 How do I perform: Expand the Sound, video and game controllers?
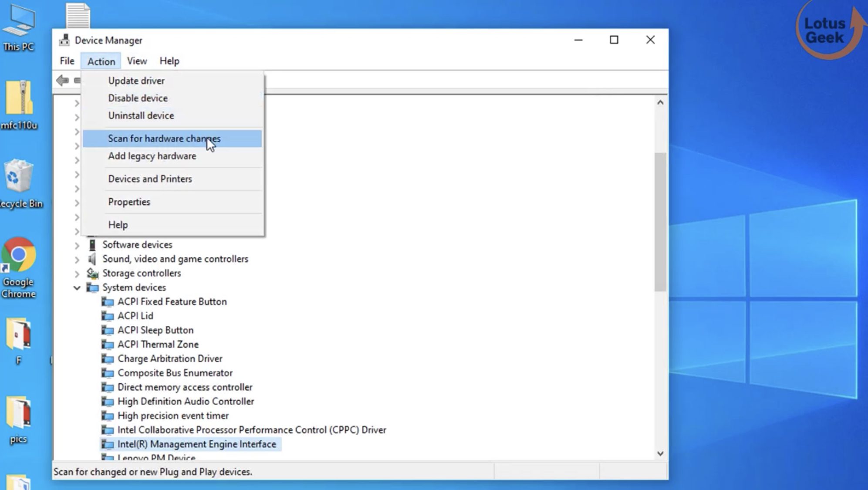tap(76, 259)
